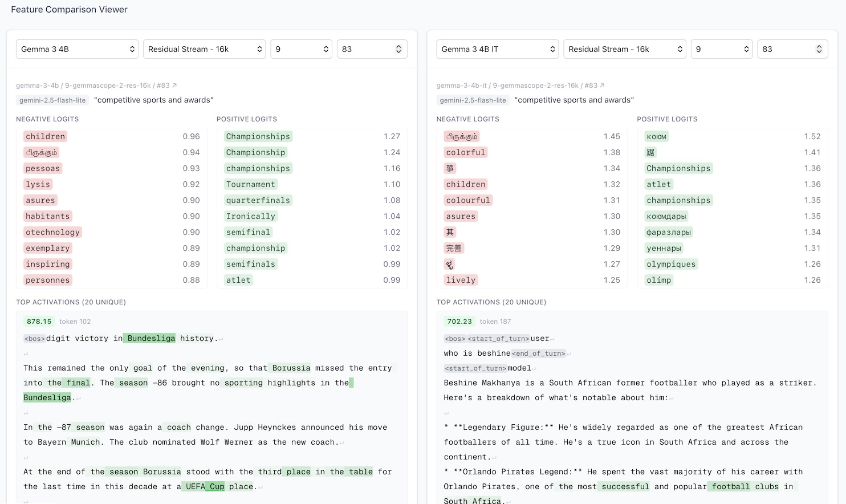Image resolution: width=846 pixels, height=504 pixels.
Task: Open the left Residual Stream - 16k dropdown
Action: 204,49
